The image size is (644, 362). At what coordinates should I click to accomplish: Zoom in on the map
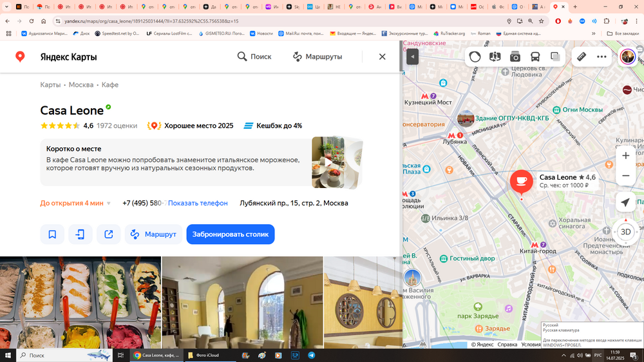click(x=625, y=156)
